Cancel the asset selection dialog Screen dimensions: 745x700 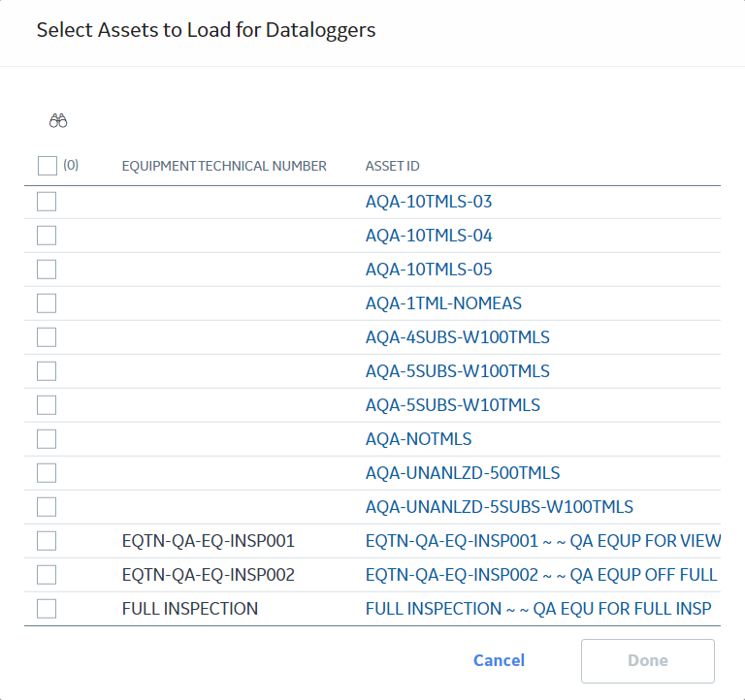click(499, 660)
